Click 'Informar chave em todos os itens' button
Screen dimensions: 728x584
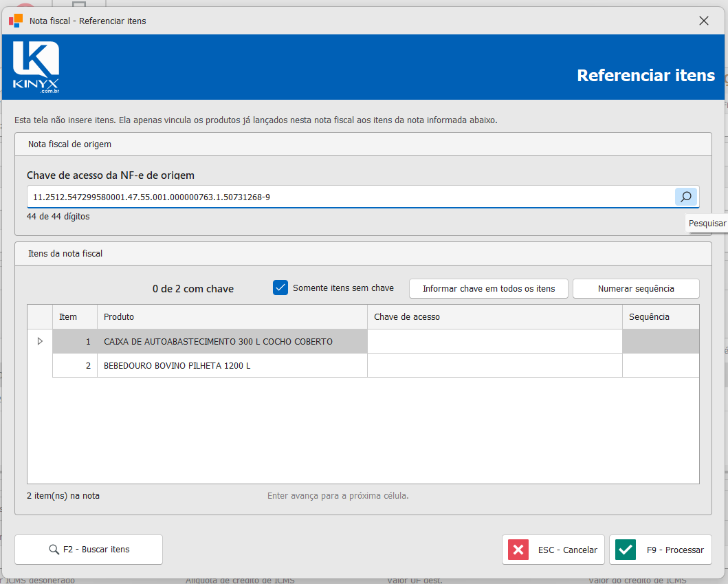pyautogui.click(x=489, y=288)
